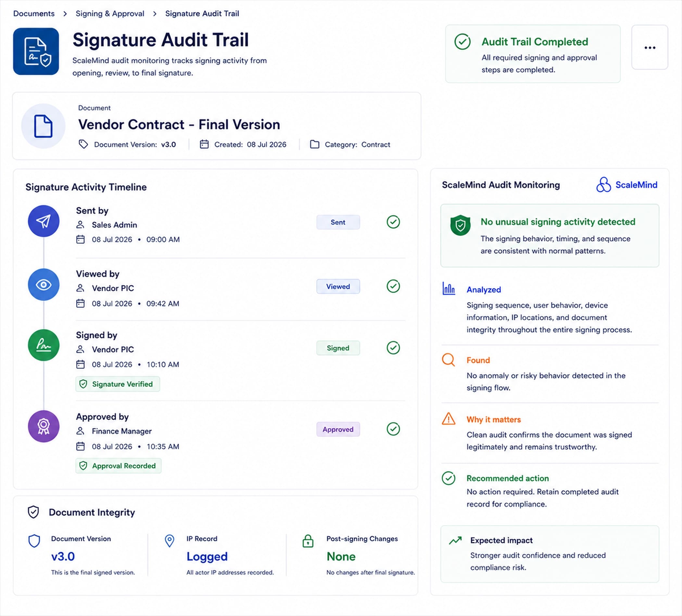Click the green shield in No unusual activity card
682x616 pixels.
point(460,225)
